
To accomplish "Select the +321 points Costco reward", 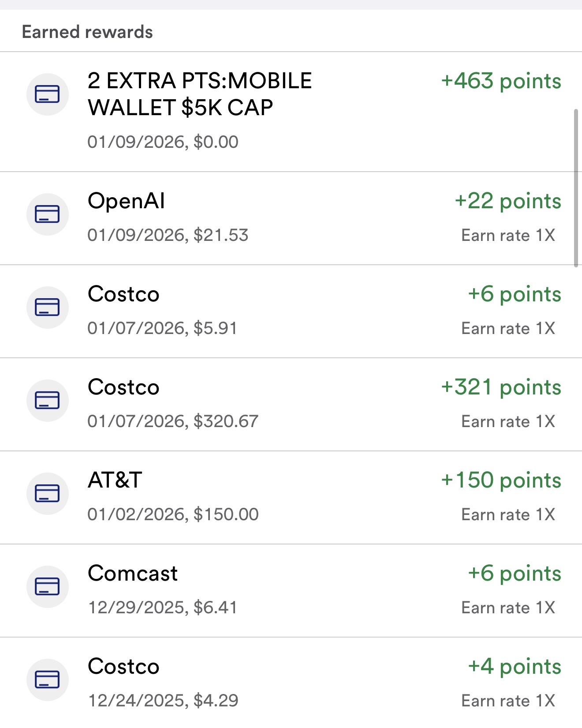I will [501, 387].
